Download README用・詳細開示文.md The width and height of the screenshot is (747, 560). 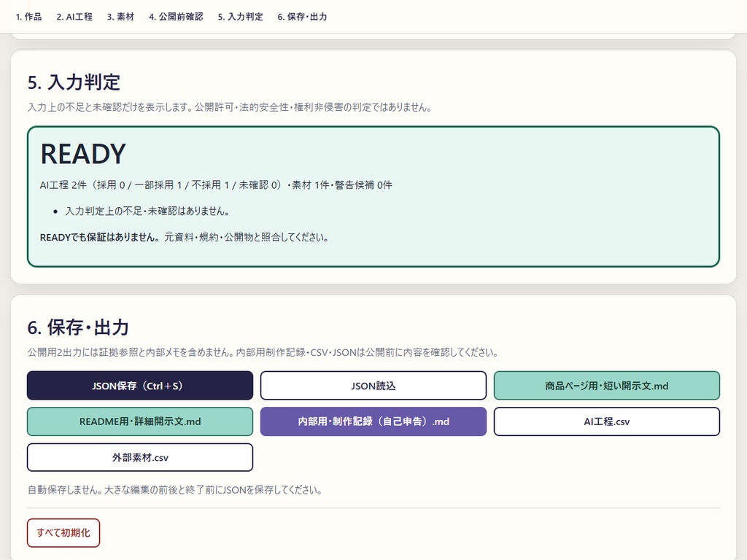(140, 421)
